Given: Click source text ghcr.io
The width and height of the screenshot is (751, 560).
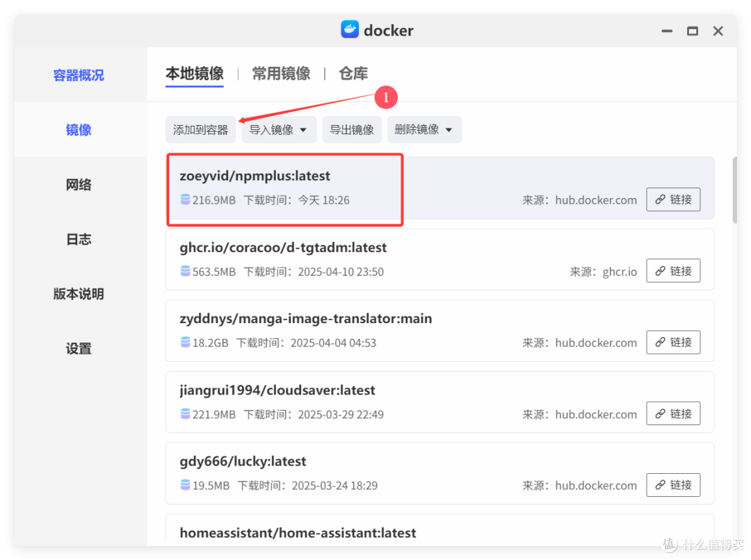Looking at the screenshot, I should [620, 272].
